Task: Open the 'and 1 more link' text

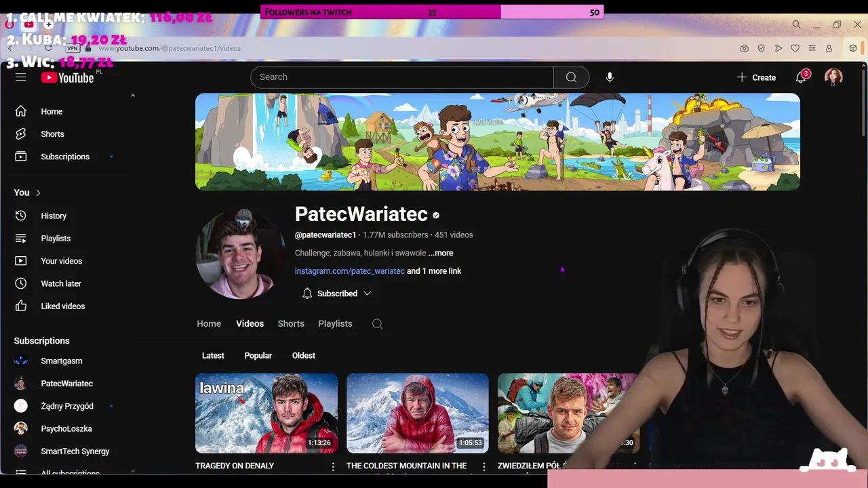Action: [434, 271]
